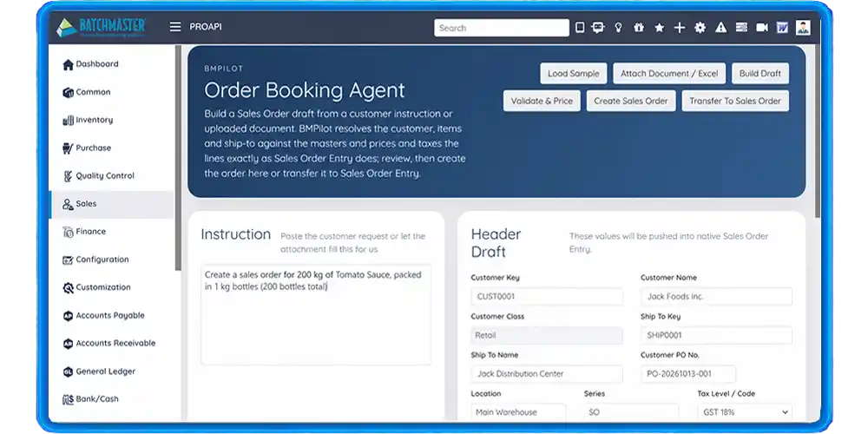Click the BatchMaster logo

[x=102, y=27]
